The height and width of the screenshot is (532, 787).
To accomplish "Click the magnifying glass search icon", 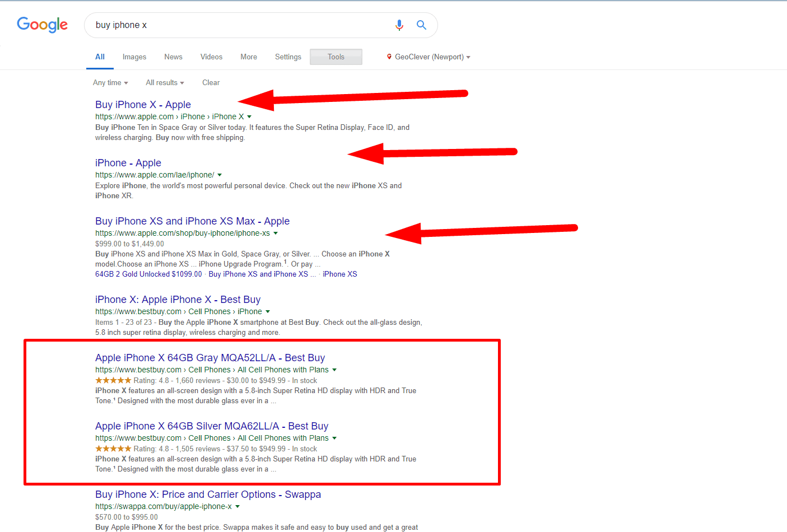I will pos(421,25).
